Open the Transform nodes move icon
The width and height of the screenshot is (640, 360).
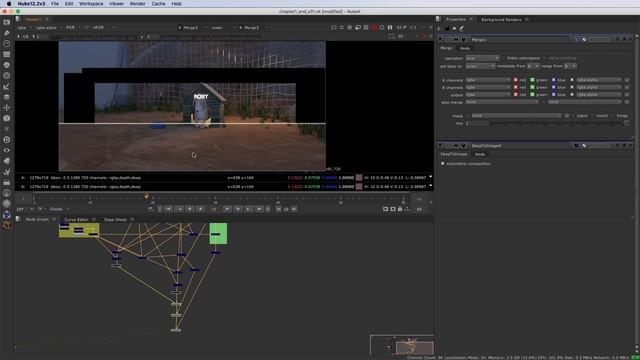(7, 107)
